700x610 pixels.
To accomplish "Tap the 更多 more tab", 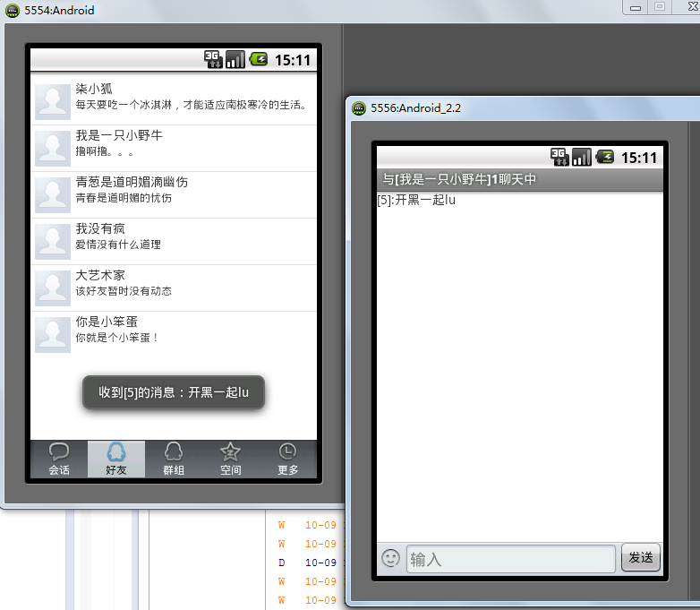I will pos(287,459).
